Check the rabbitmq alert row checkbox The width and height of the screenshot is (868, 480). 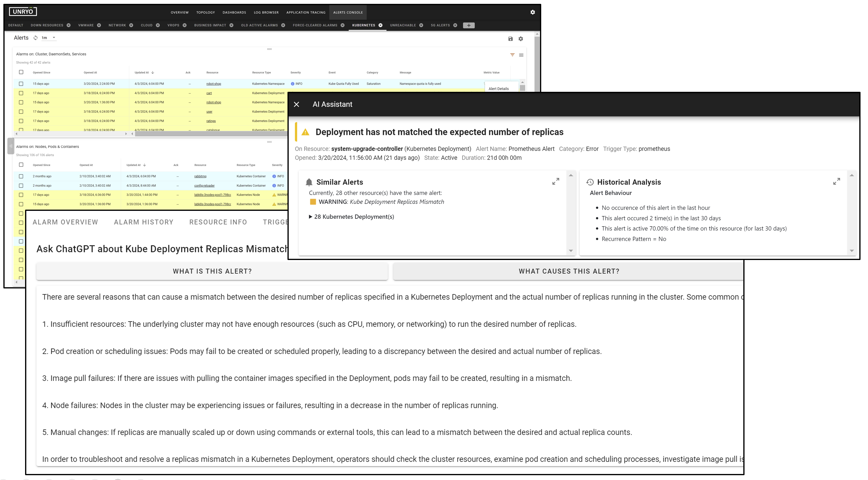pyautogui.click(x=21, y=176)
